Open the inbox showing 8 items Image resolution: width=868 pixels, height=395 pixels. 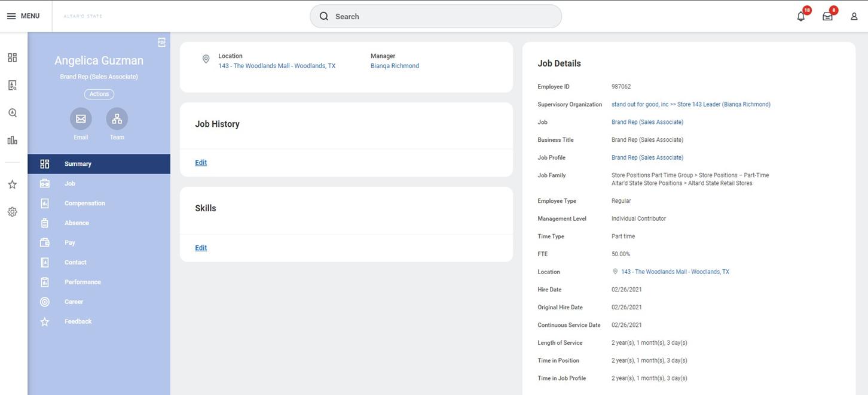point(826,16)
